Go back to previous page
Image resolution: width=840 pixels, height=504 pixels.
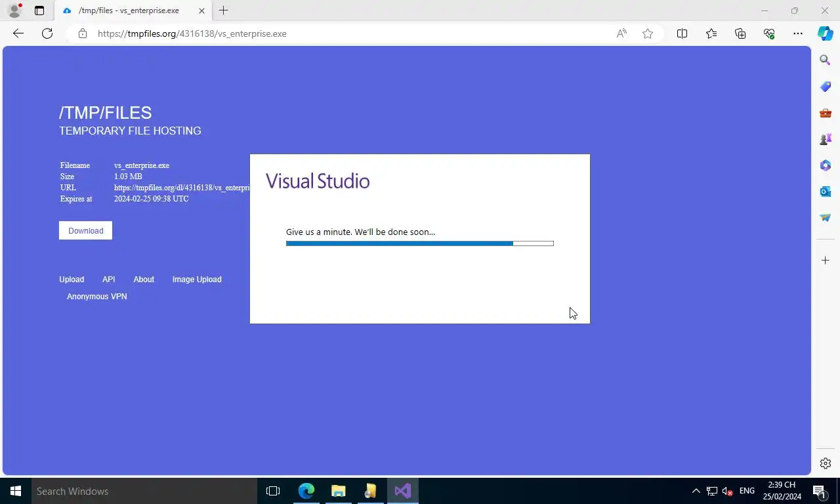(18, 33)
